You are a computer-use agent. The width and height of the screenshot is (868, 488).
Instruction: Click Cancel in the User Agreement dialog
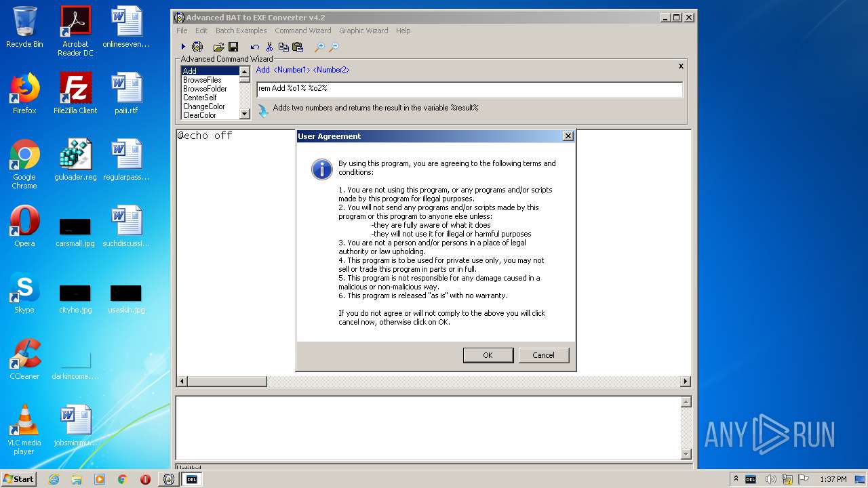(543, 355)
